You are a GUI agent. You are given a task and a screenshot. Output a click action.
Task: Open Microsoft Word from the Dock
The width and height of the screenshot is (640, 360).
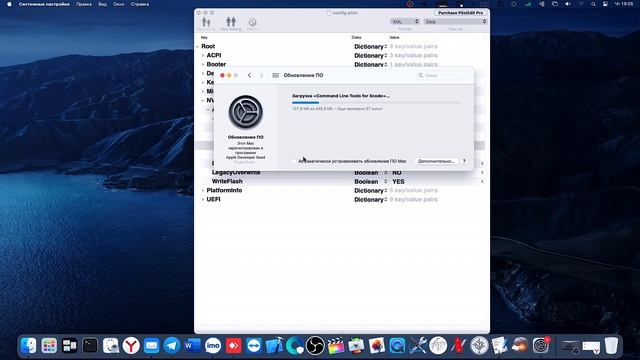pyautogui.click(x=192, y=346)
